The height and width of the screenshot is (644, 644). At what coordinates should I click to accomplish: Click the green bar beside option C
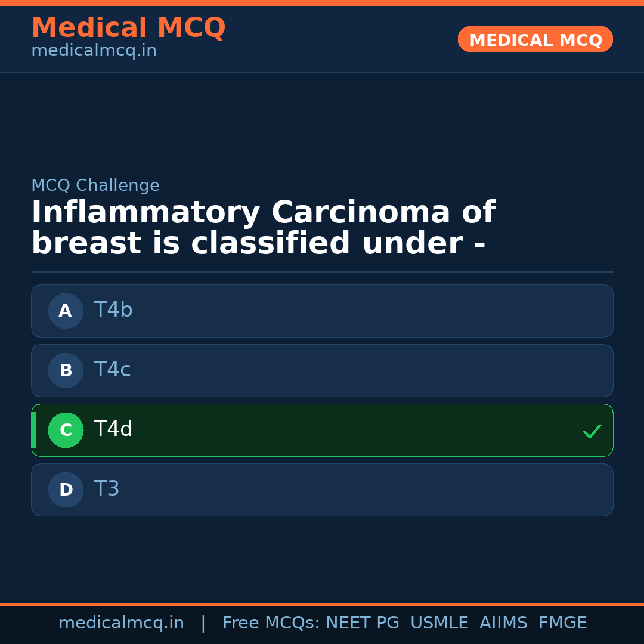pos(33,430)
